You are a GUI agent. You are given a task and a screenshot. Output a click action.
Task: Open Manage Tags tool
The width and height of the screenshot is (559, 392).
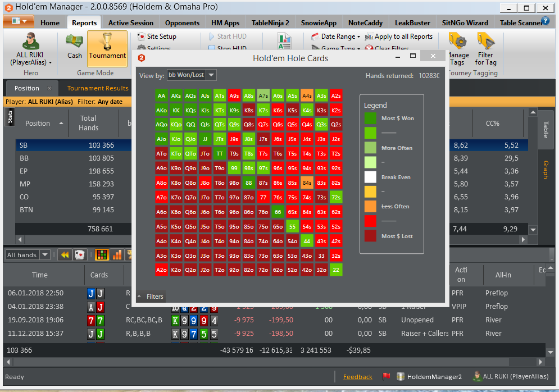458,49
